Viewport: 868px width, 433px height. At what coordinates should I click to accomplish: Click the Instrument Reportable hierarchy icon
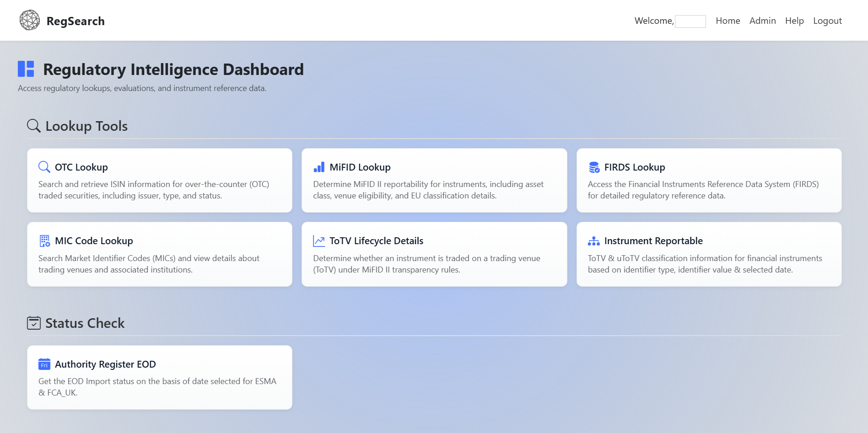pos(594,241)
